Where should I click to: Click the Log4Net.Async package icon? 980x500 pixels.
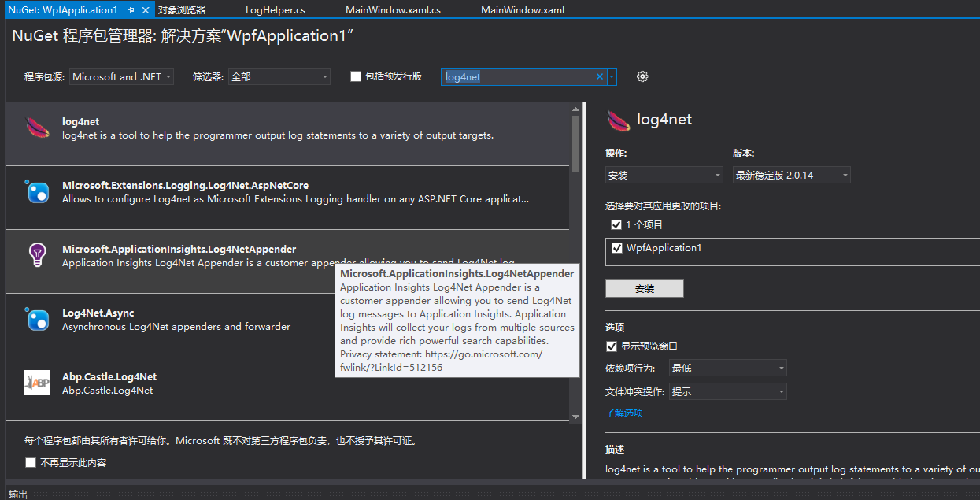click(x=37, y=319)
